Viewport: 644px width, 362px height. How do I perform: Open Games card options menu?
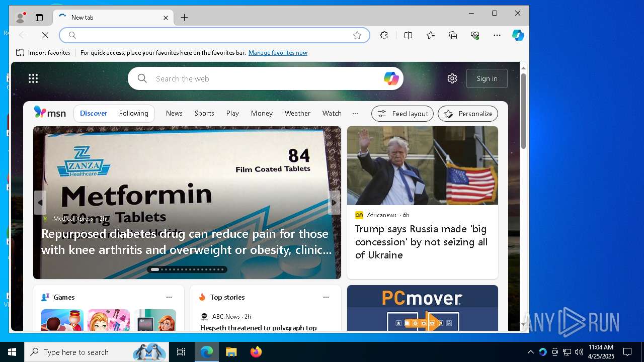click(169, 297)
